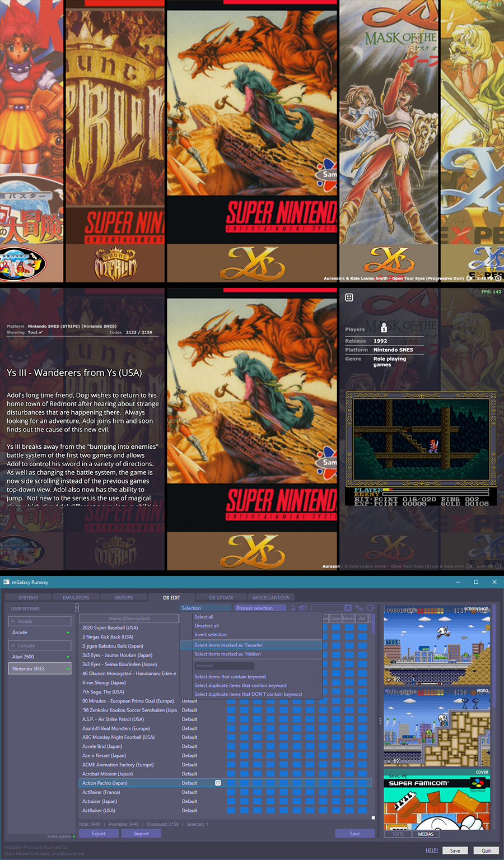Sort by the Name (Description) column header
The height and width of the screenshot is (860, 504).
[129, 619]
